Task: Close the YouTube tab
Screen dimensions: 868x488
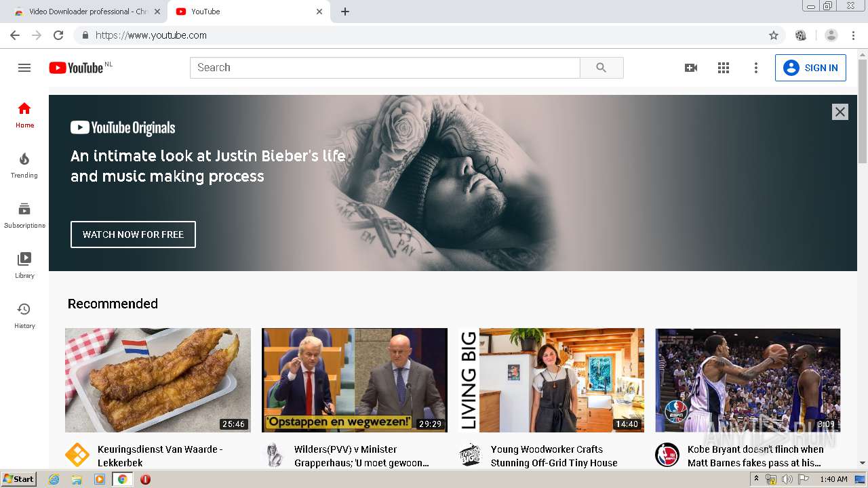Action: [x=319, y=12]
